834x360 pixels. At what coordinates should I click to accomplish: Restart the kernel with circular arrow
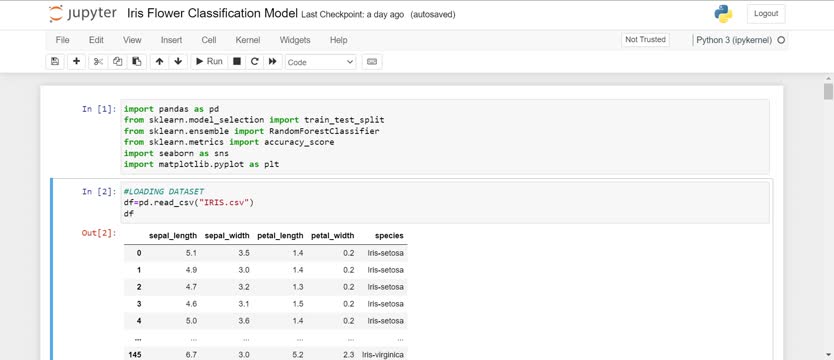[x=255, y=62]
